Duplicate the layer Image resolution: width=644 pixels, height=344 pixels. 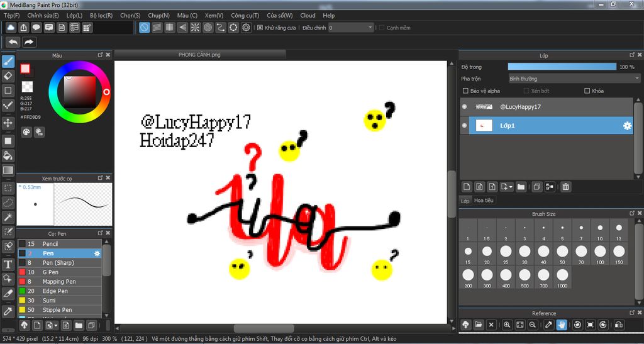(x=537, y=187)
